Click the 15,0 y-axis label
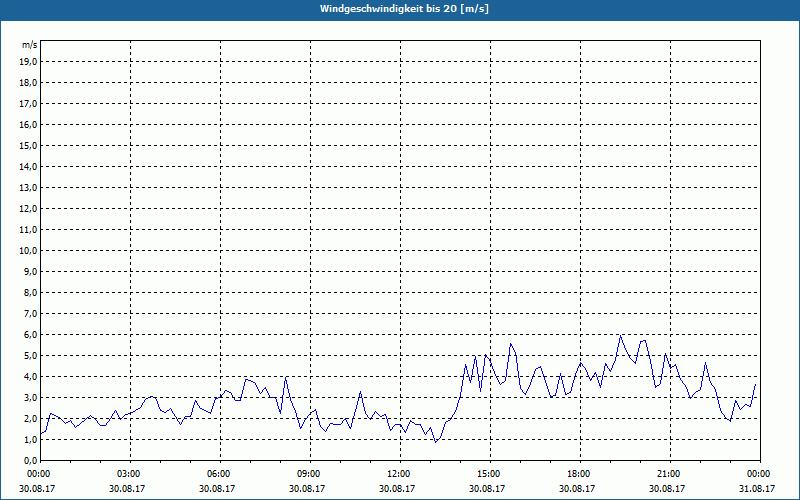This screenshot has width=800, height=500. pos(29,145)
